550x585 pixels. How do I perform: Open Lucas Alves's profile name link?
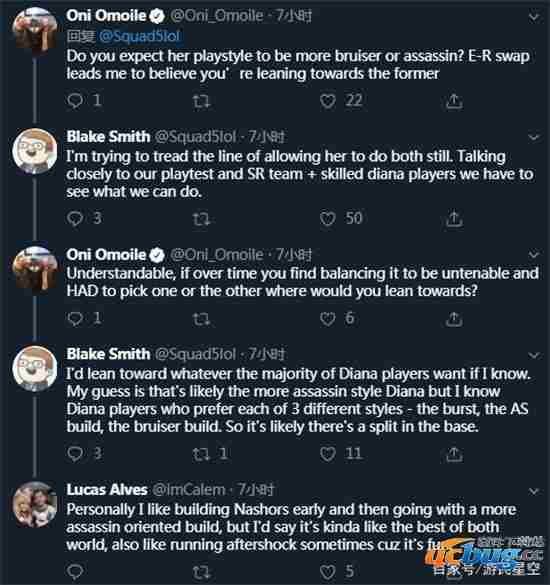pos(107,490)
